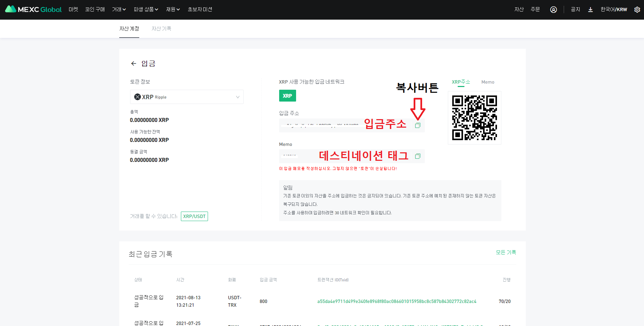This screenshot has width=644, height=326.
Task: Open the user profile account icon
Action: click(554, 9)
